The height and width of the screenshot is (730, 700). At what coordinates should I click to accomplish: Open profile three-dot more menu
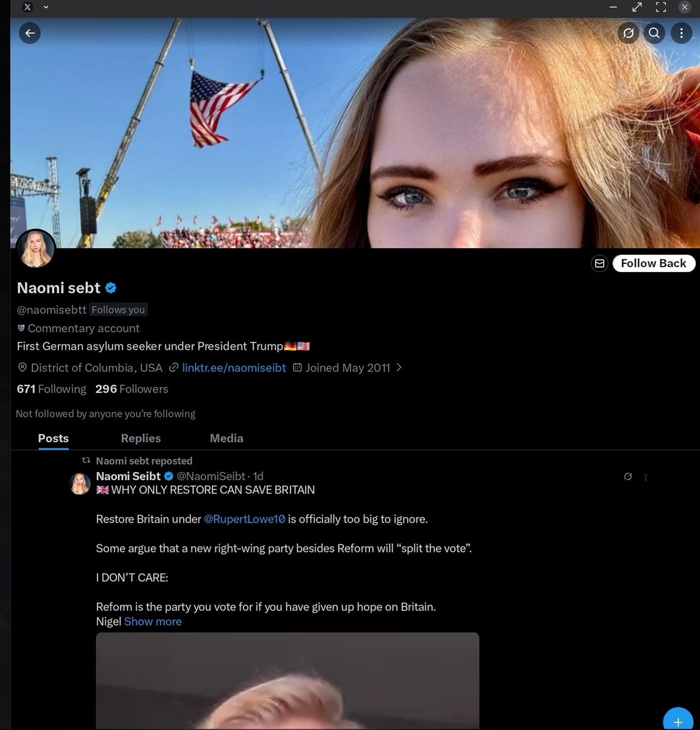click(681, 33)
